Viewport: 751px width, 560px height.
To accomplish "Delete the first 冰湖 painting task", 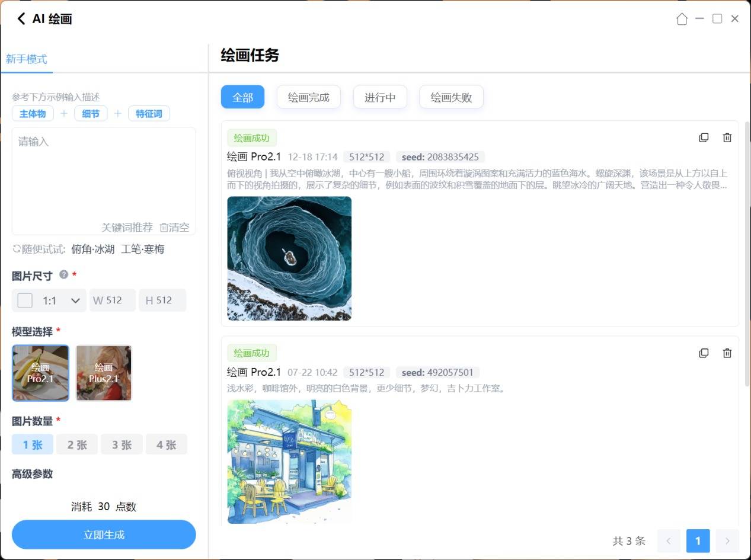I will [x=727, y=137].
